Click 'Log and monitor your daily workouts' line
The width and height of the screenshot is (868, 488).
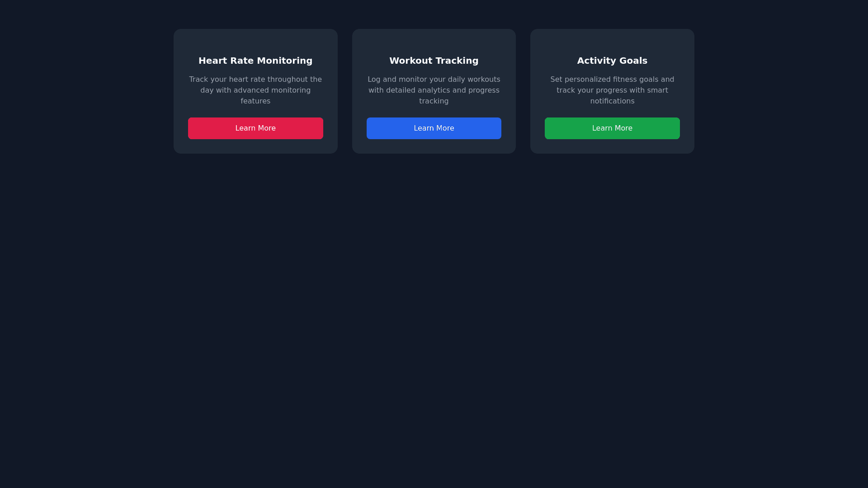434,80
